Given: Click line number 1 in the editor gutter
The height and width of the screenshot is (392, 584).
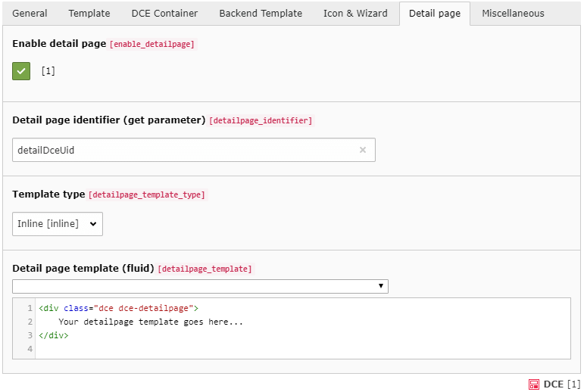Looking at the screenshot, I should tap(30, 309).
